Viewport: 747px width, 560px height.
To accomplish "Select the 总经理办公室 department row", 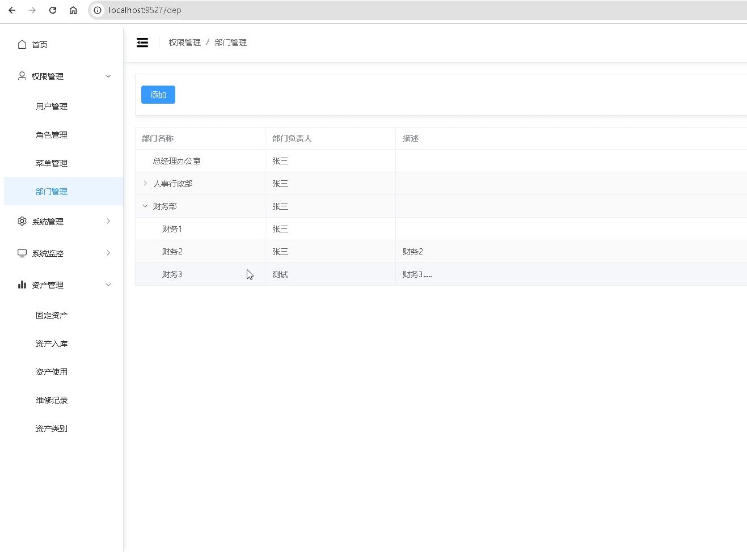I will (441, 161).
